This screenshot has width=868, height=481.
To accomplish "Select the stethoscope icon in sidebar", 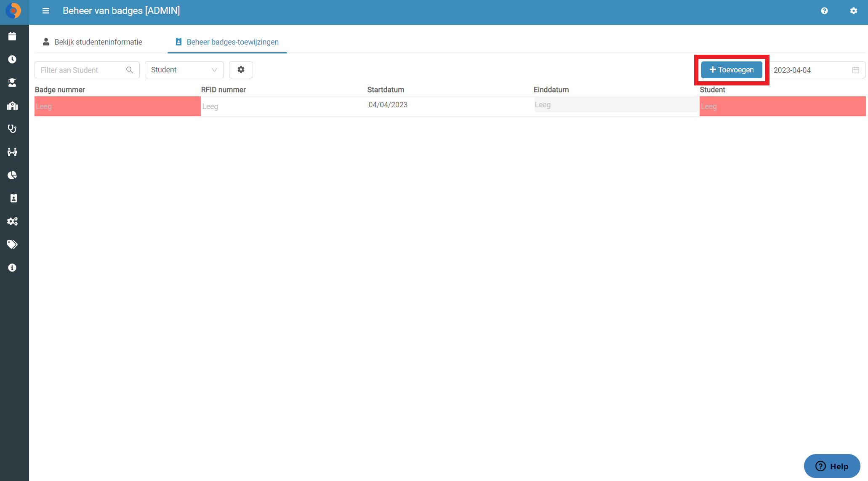I will tap(12, 129).
